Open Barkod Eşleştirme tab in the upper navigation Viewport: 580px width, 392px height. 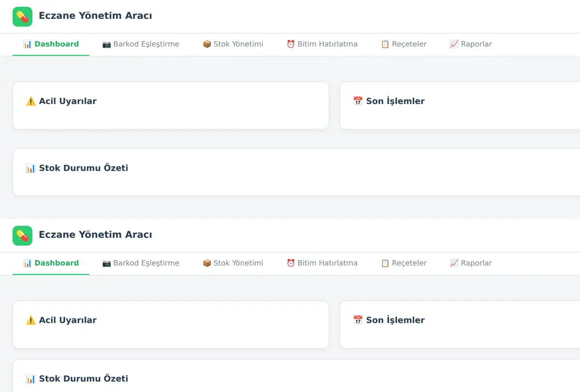(x=141, y=44)
